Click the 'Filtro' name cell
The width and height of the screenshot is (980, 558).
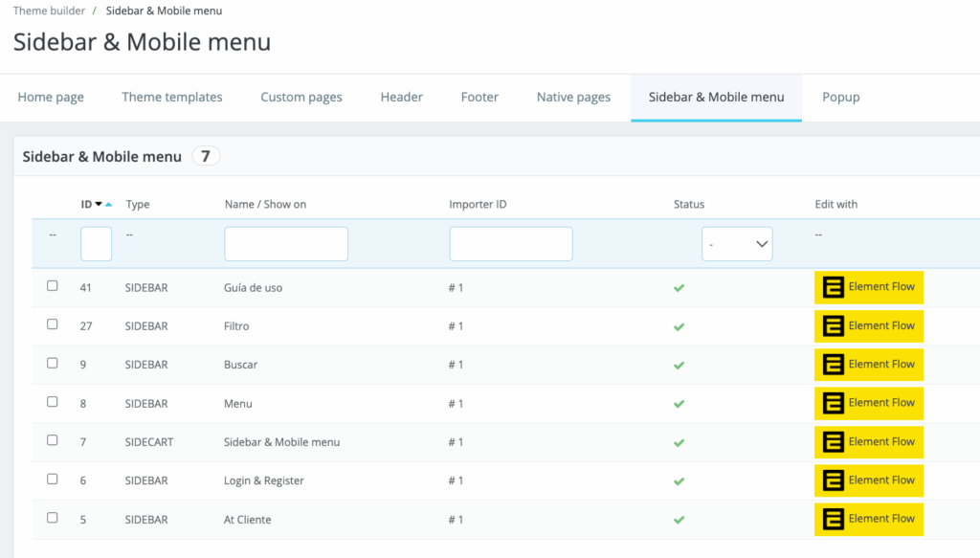click(x=236, y=326)
